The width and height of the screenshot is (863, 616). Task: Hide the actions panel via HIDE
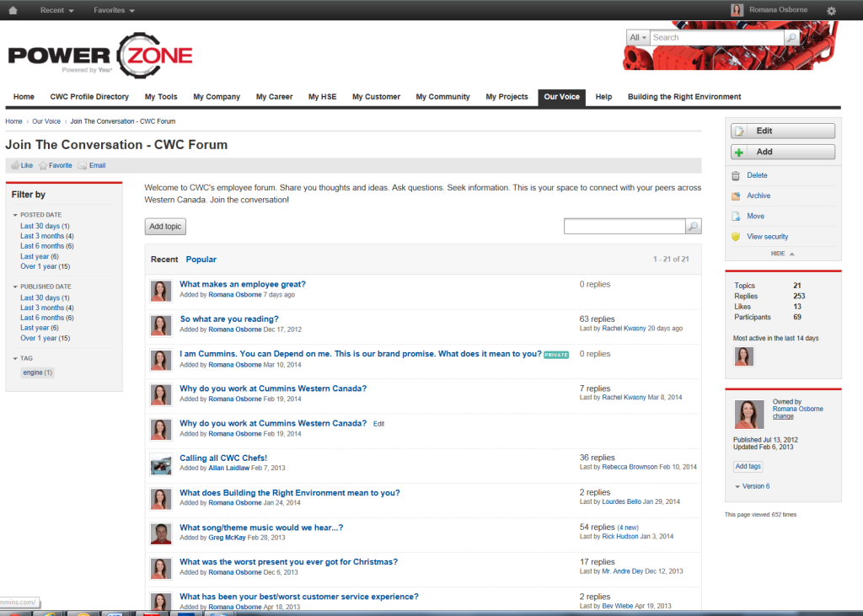coord(782,254)
